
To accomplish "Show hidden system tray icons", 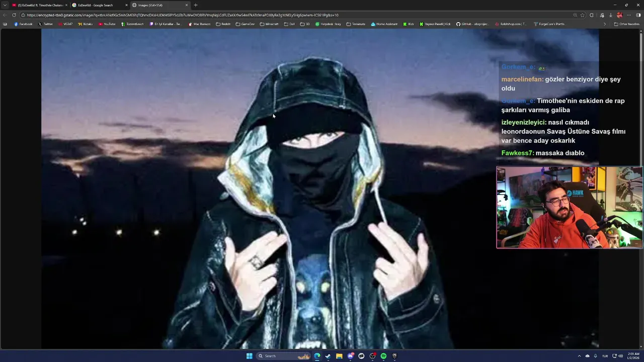I will (x=579, y=356).
